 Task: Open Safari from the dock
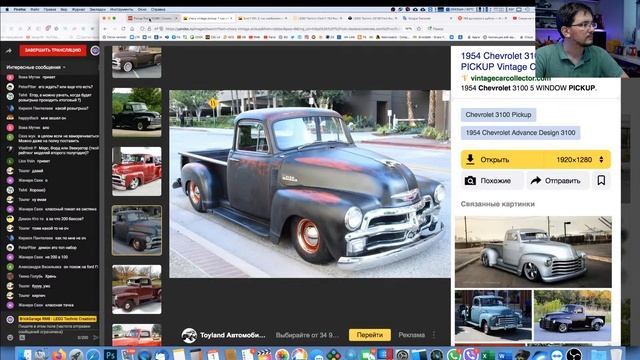93,355
